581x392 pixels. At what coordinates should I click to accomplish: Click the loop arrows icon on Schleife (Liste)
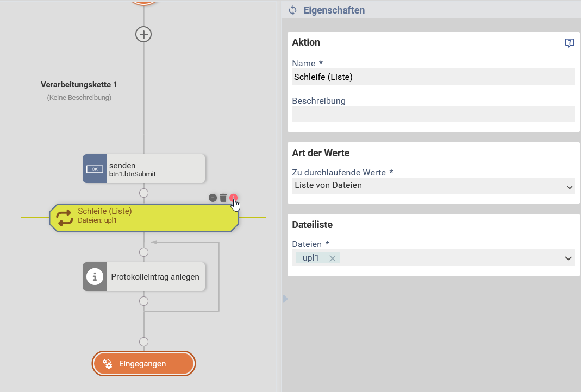(65, 217)
